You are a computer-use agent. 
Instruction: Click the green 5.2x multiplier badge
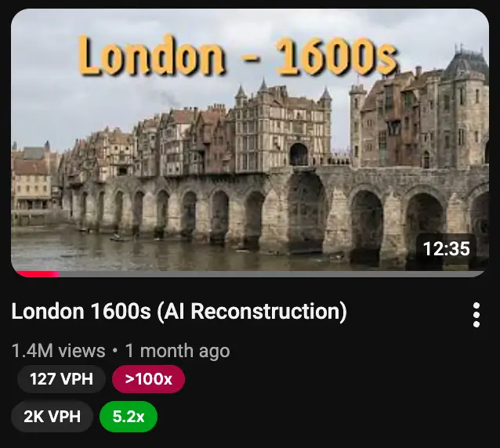point(129,417)
